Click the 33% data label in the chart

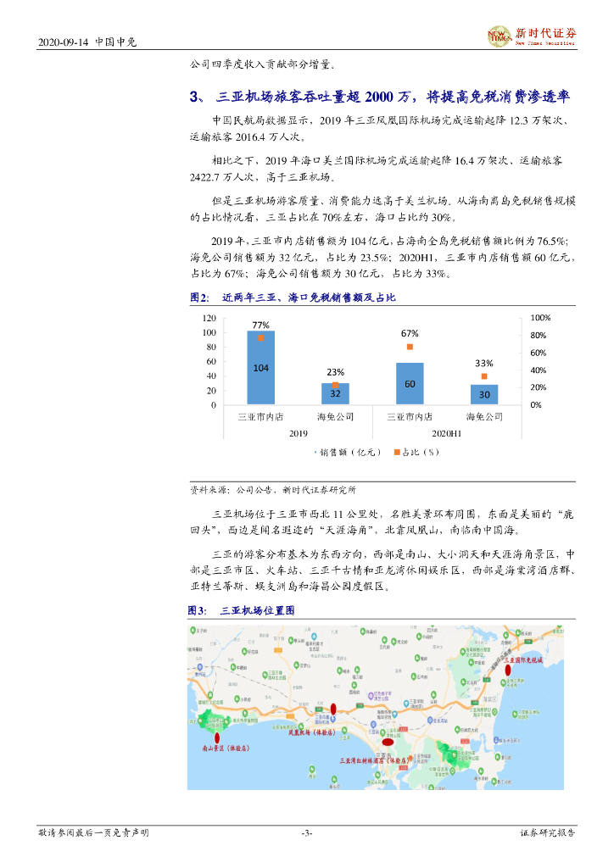pyautogui.click(x=484, y=363)
